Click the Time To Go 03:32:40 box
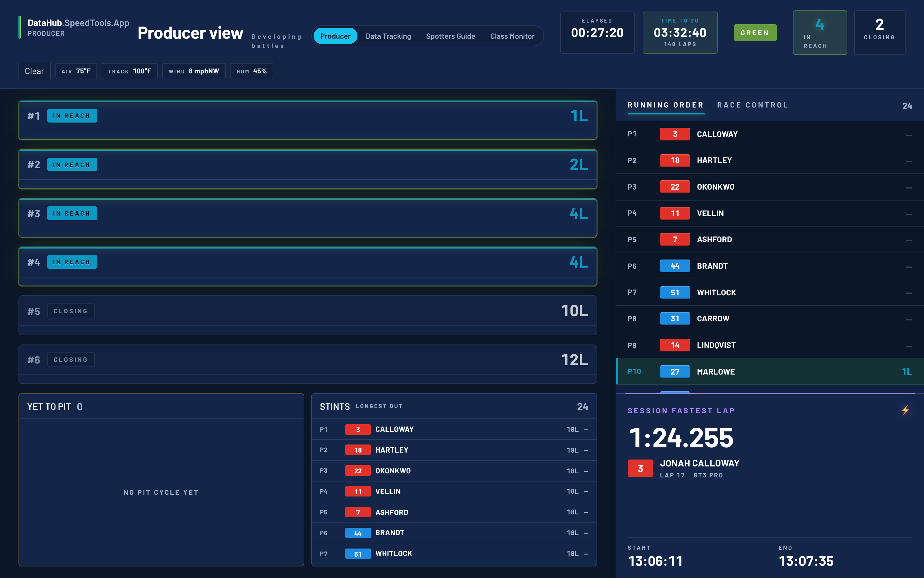This screenshot has width=924, height=578. [x=680, y=33]
